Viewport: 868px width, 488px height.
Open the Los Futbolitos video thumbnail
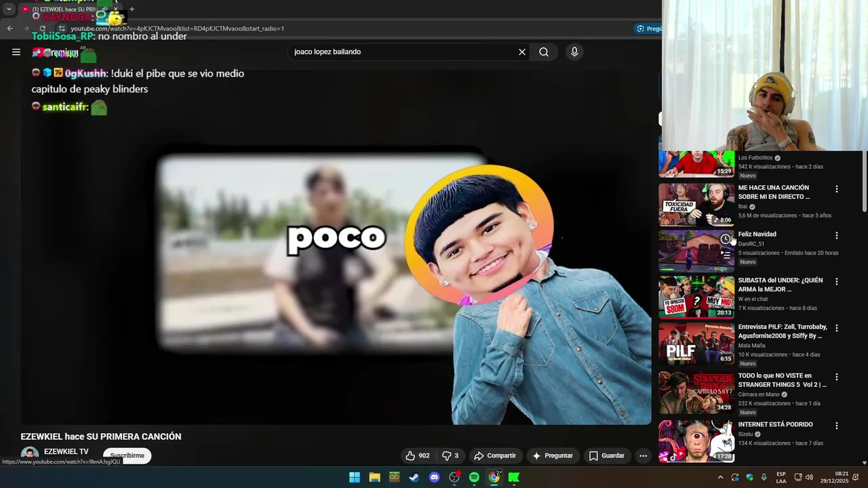click(x=696, y=163)
